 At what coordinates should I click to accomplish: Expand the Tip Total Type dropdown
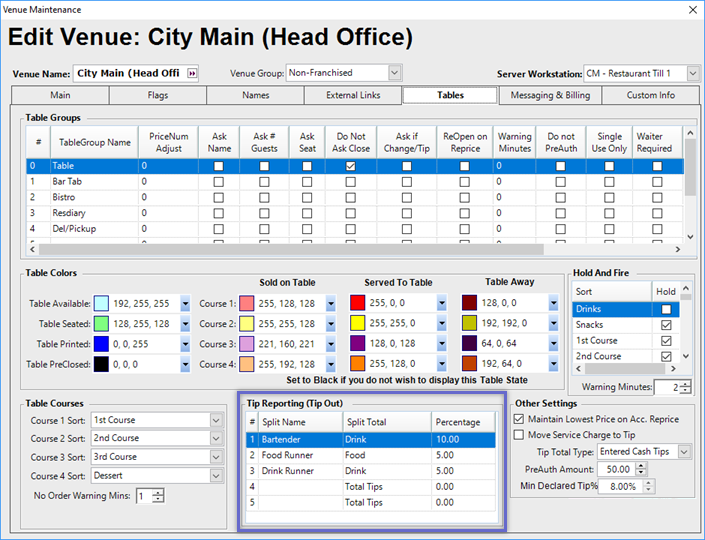click(684, 452)
